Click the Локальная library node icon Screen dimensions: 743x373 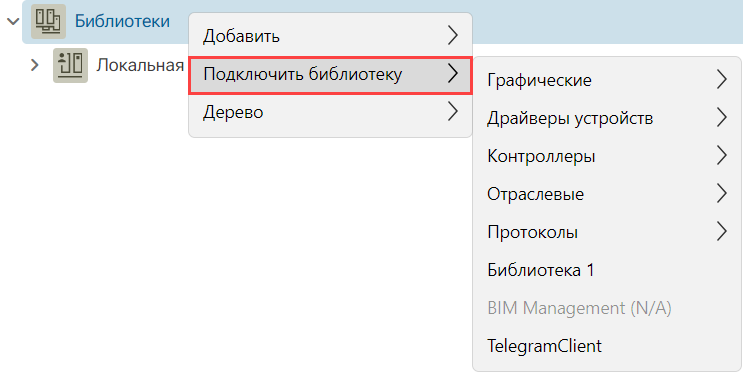coord(70,65)
